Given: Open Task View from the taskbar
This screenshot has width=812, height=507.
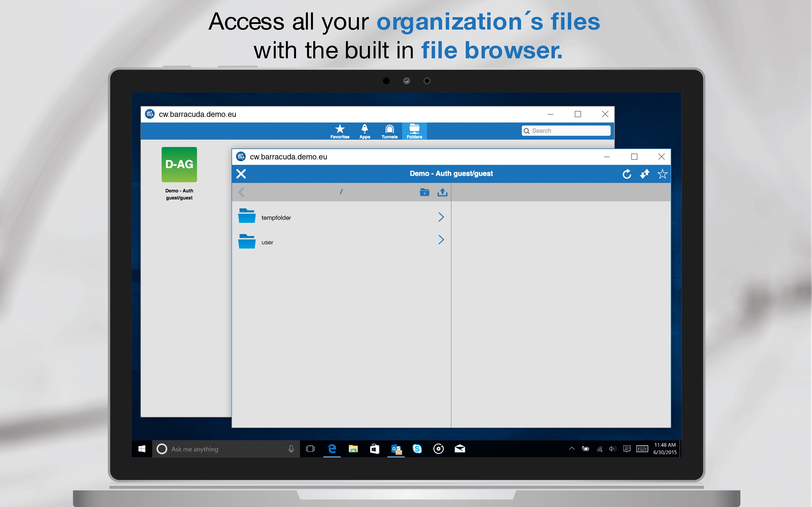Looking at the screenshot, I should (x=310, y=449).
